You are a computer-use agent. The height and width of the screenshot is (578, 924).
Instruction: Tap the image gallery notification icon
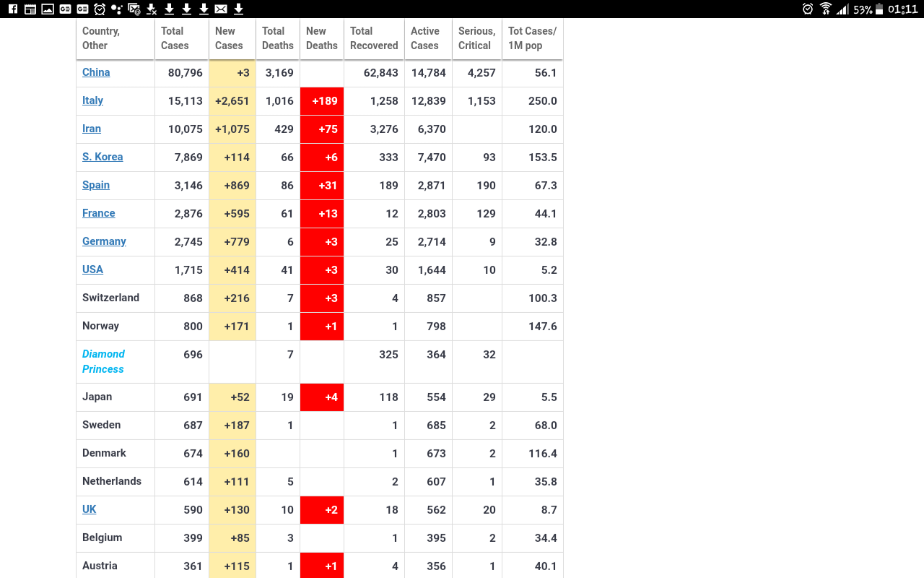coord(48,9)
